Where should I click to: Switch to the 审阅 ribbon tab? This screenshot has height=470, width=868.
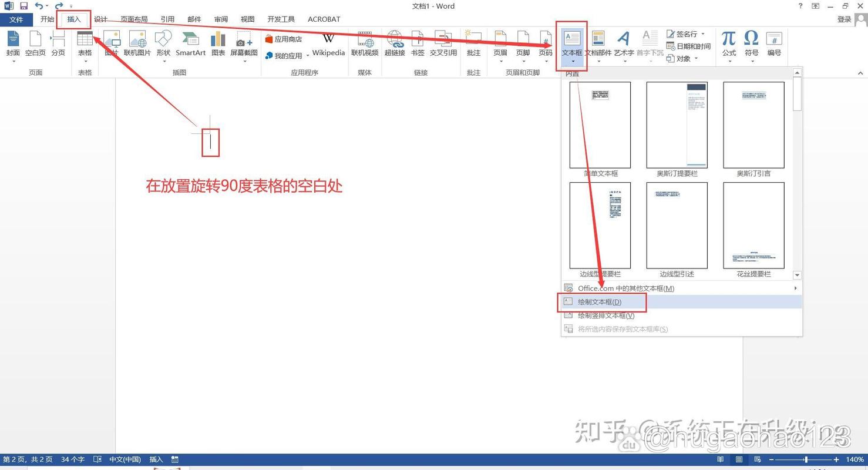coord(220,19)
